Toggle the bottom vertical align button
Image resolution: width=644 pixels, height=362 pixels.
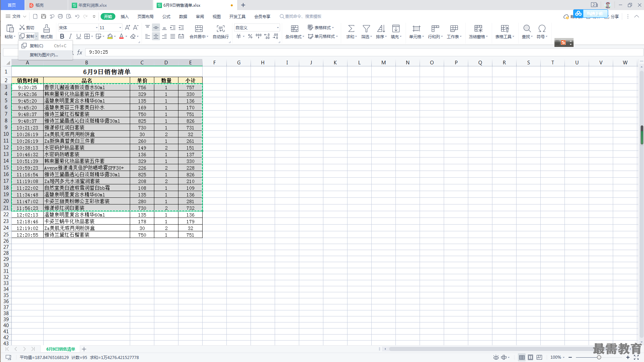click(x=164, y=27)
